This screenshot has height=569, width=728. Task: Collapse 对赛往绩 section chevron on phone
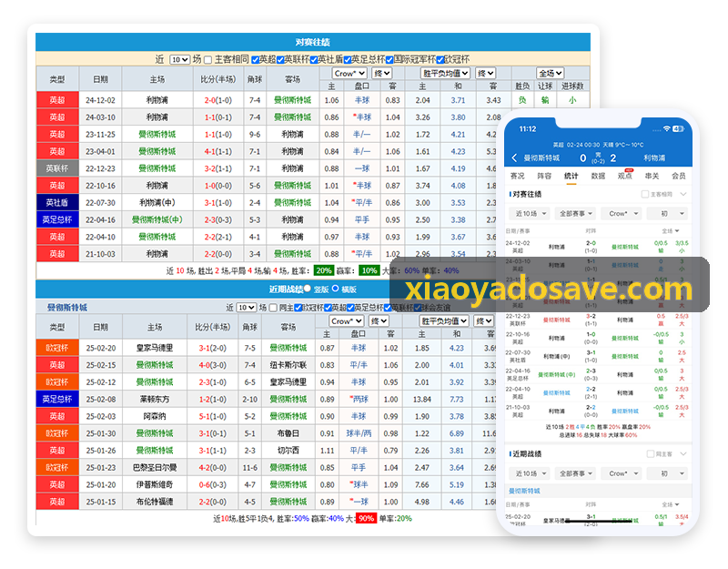[683, 194]
